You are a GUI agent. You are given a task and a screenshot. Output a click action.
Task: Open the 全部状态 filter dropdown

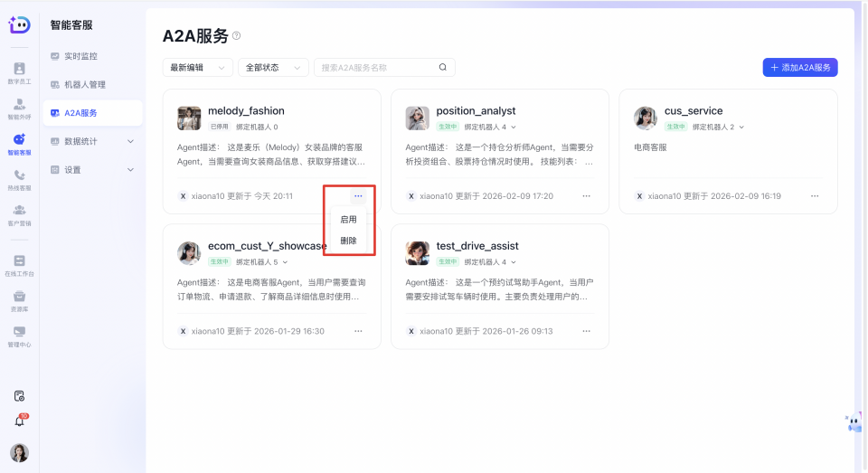coord(273,68)
